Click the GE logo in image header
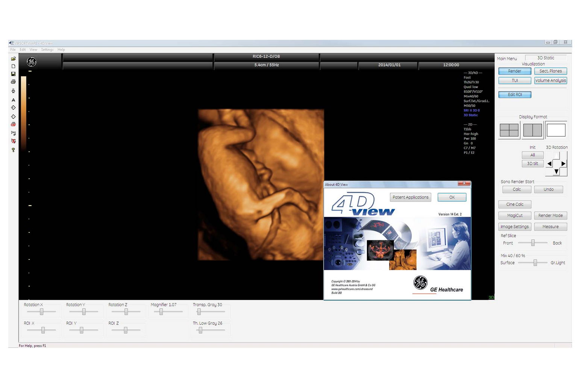 coord(32,62)
